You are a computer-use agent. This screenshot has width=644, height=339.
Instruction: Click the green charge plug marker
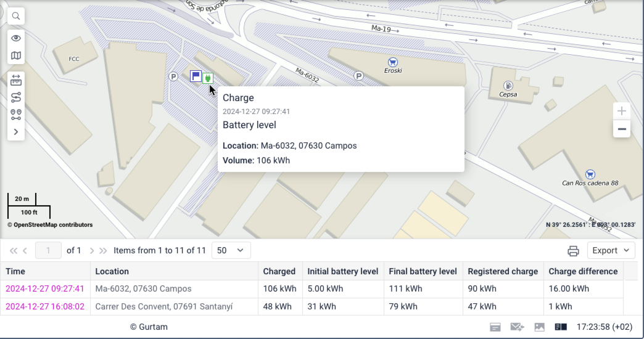click(x=208, y=78)
